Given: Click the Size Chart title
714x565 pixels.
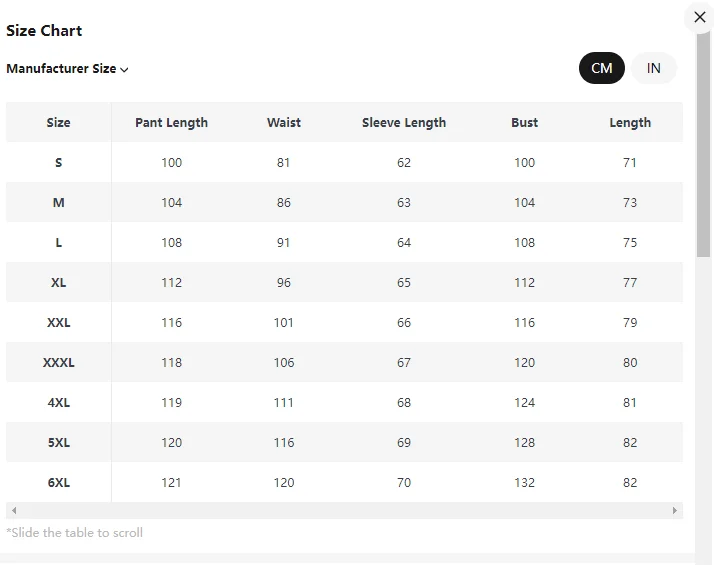Looking at the screenshot, I should [x=44, y=30].
